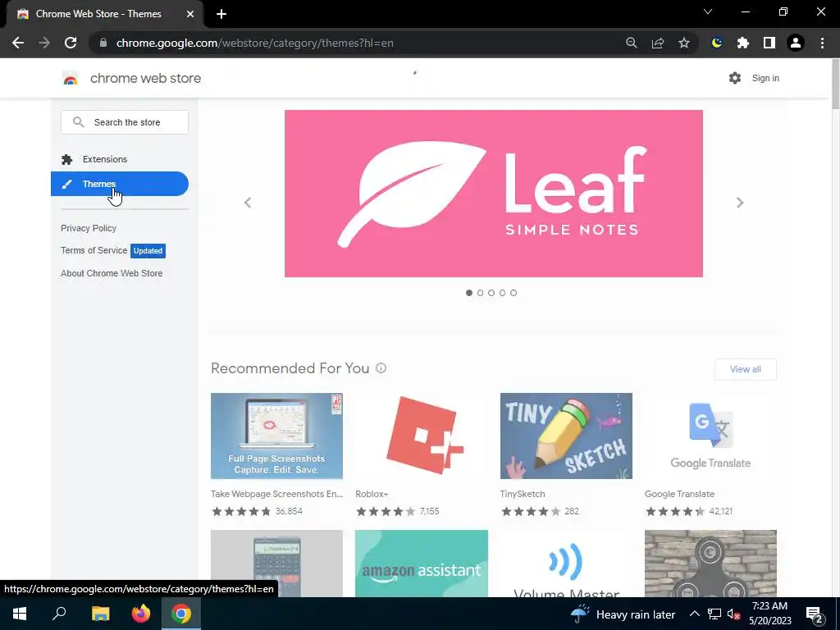840x630 pixels.
Task: Launch Firefox from the taskbar
Action: (141, 614)
